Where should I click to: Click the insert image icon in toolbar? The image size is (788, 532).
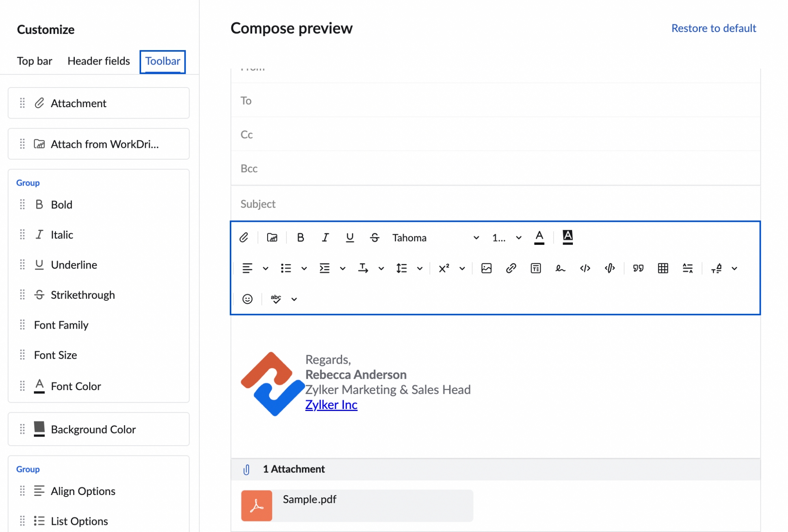click(x=486, y=268)
